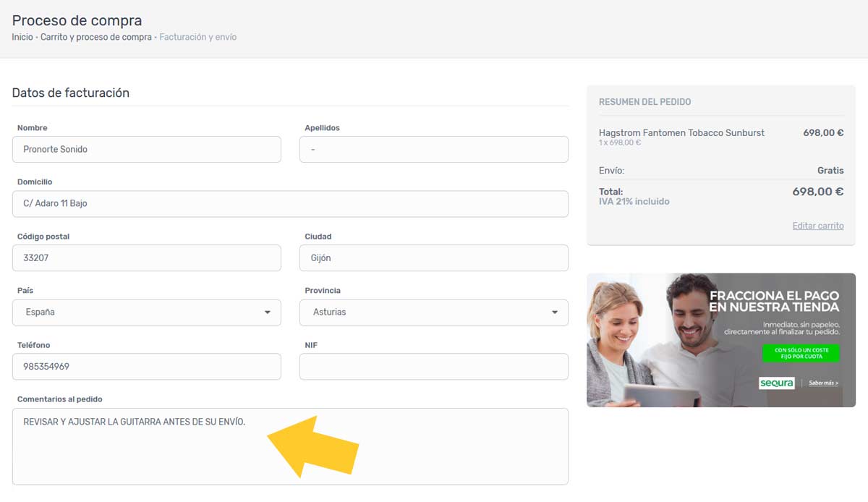This screenshot has height=502, width=868.
Task: Click the Fracciona el pago banner image
Action: click(721, 340)
